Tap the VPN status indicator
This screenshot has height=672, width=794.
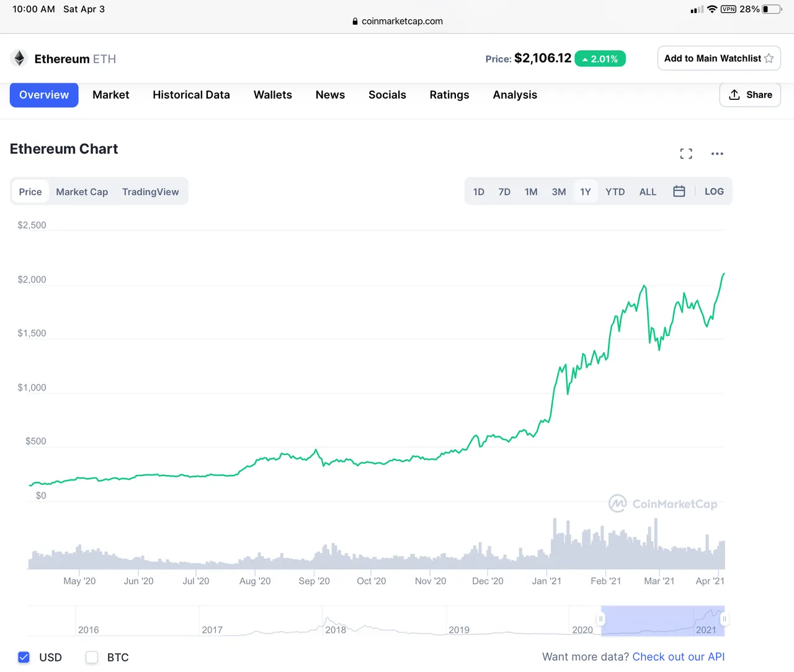(728, 9)
